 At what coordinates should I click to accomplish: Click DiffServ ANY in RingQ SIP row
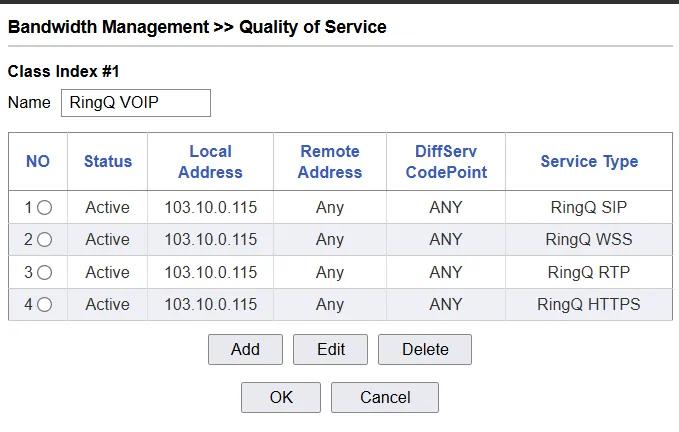click(446, 207)
